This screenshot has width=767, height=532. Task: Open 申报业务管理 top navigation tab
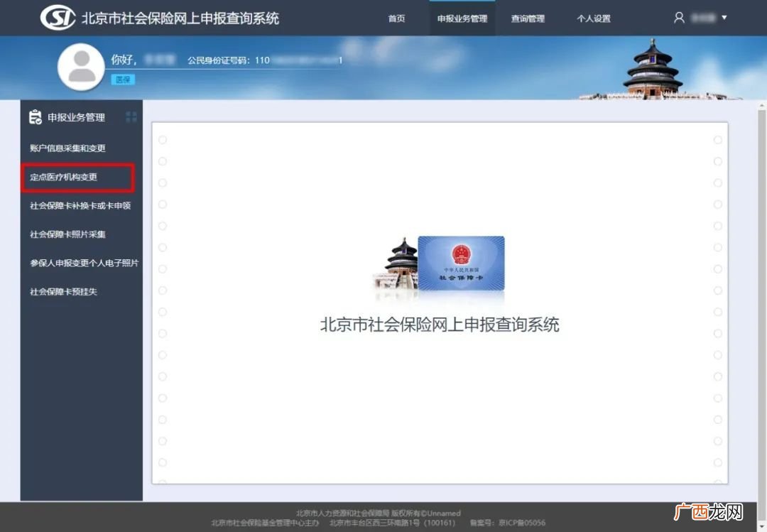click(462, 18)
